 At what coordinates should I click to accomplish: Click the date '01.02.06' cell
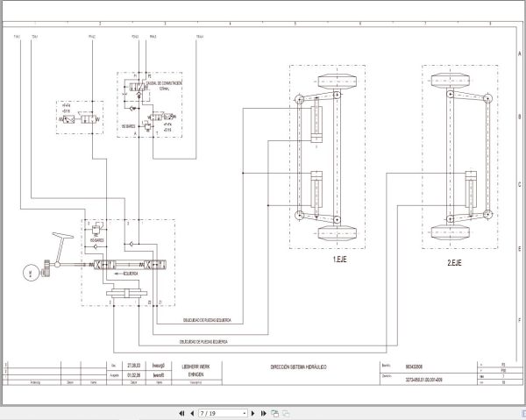134,375
